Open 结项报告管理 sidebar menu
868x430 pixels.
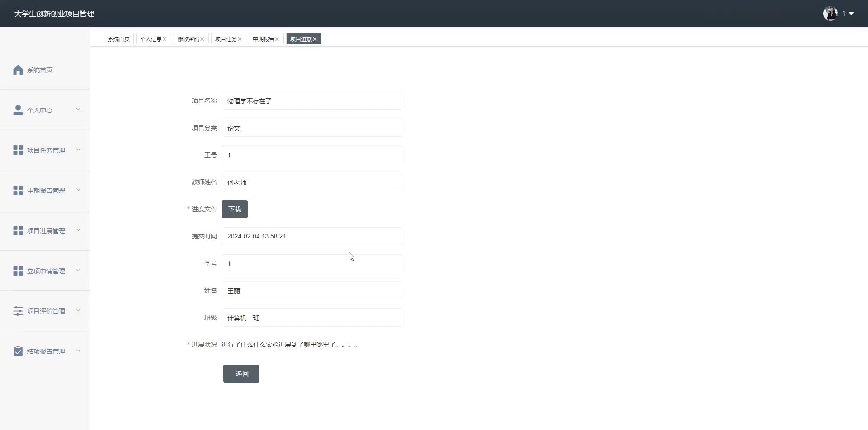click(45, 351)
